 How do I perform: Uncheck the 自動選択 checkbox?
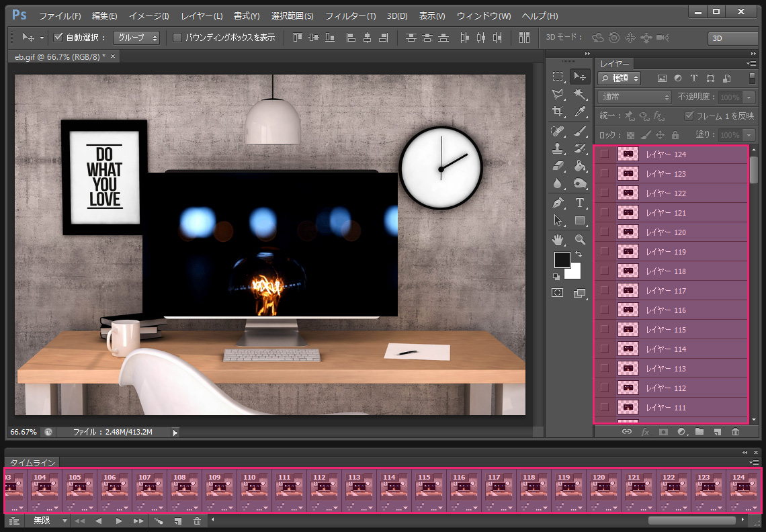[58, 38]
